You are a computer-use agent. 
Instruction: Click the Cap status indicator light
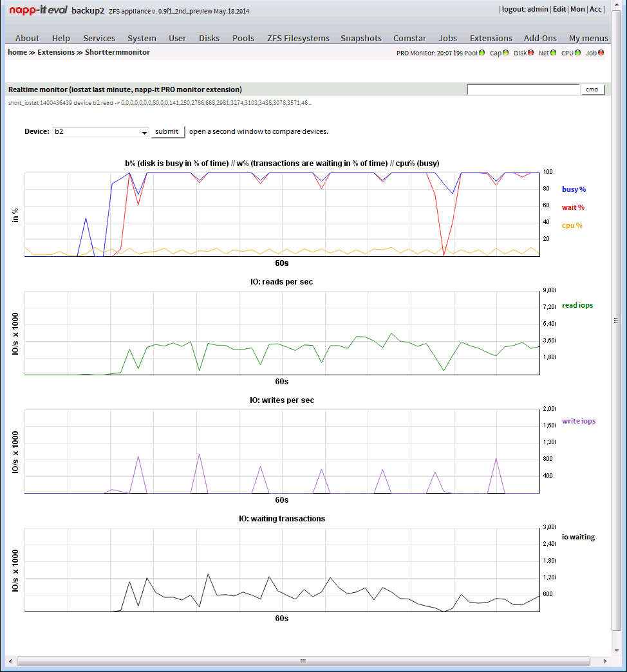click(506, 53)
